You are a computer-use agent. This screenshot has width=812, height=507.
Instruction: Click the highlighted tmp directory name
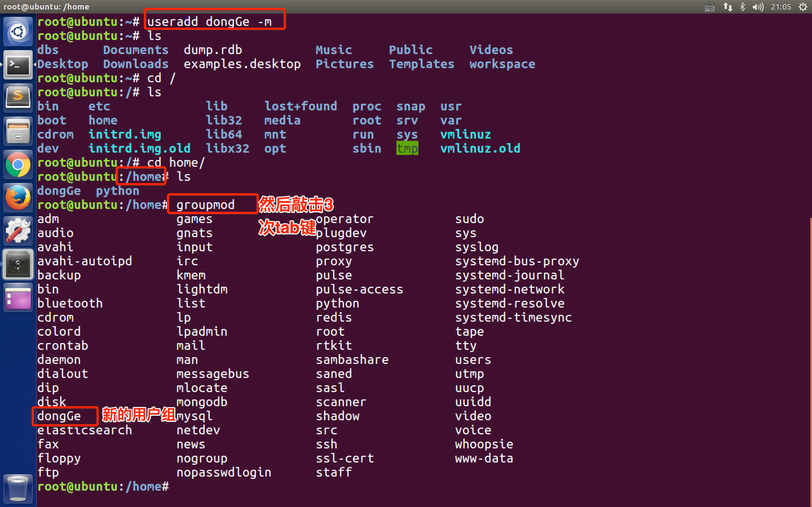coord(407,148)
